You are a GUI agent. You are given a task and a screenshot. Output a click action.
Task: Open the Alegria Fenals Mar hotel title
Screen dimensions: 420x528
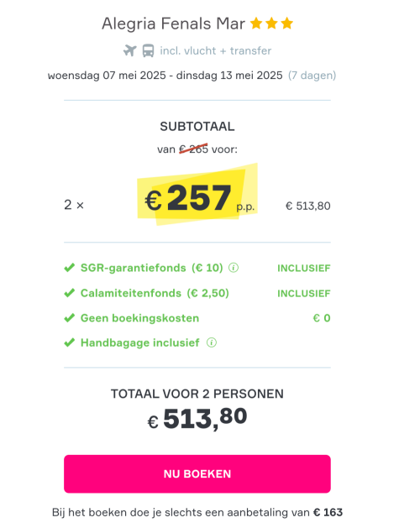point(174,24)
